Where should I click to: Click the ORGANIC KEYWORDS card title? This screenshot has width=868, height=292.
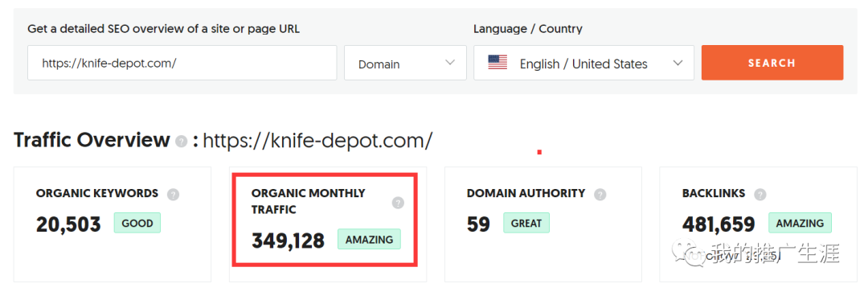pos(97,193)
